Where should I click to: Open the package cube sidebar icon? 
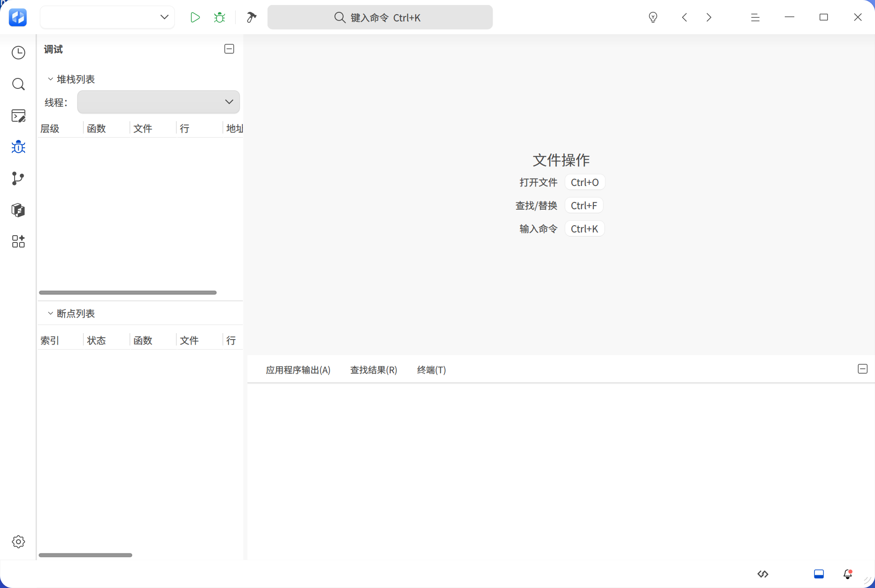[18, 210]
